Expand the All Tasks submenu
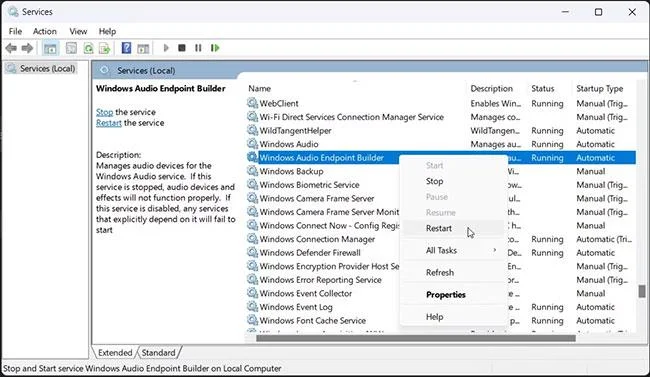Viewport: 650px width, 377px height. coord(454,251)
